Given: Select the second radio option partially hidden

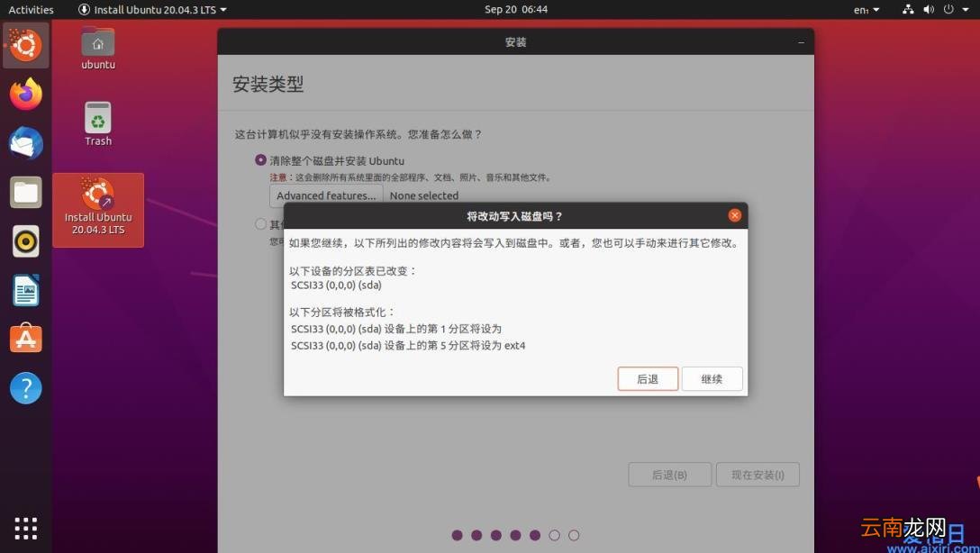Looking at the screenshot, I should point(260,223).
